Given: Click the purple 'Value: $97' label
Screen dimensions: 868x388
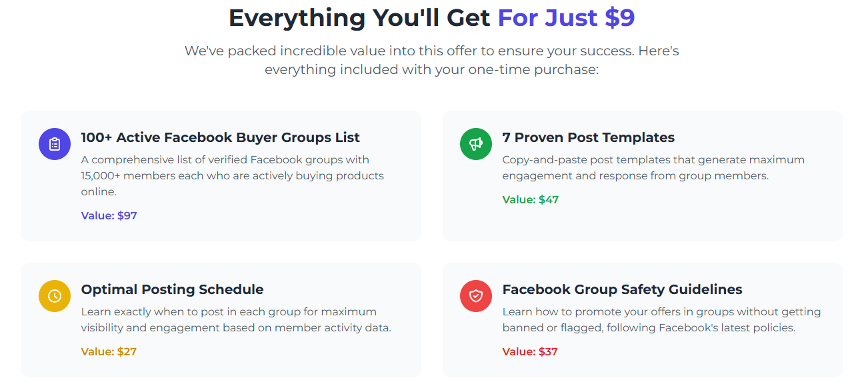Looking at the screenshot, I should point(109,215).
